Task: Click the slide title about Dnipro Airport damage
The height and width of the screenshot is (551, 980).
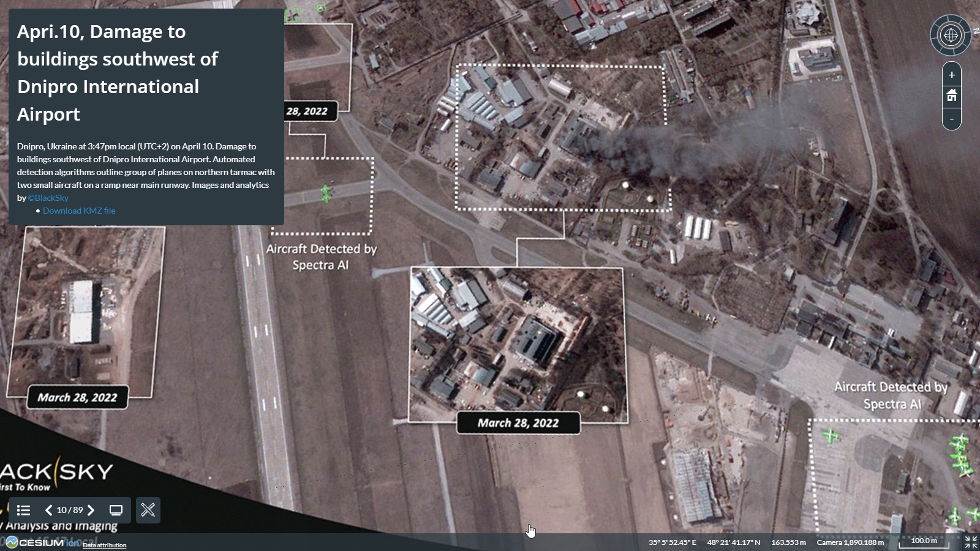Action: coord(118,73)
